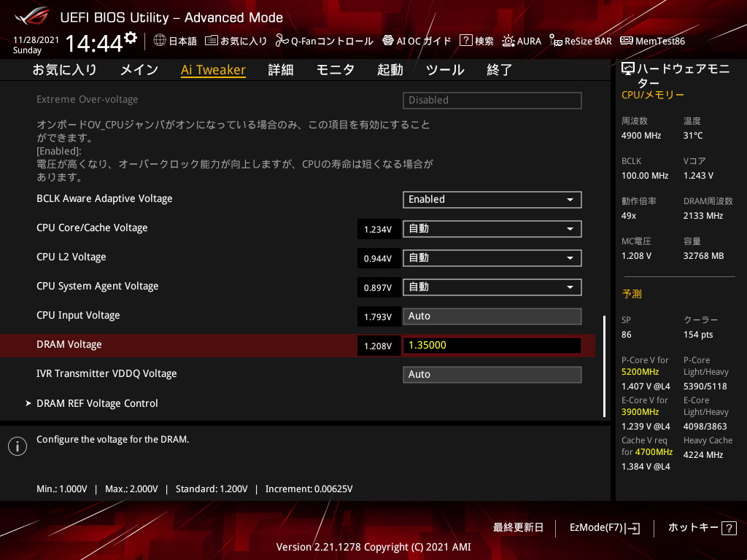Screen dimensions: 747x560
Task: Click DRAM Voltage input field
Action: click(x=492, y=345)
